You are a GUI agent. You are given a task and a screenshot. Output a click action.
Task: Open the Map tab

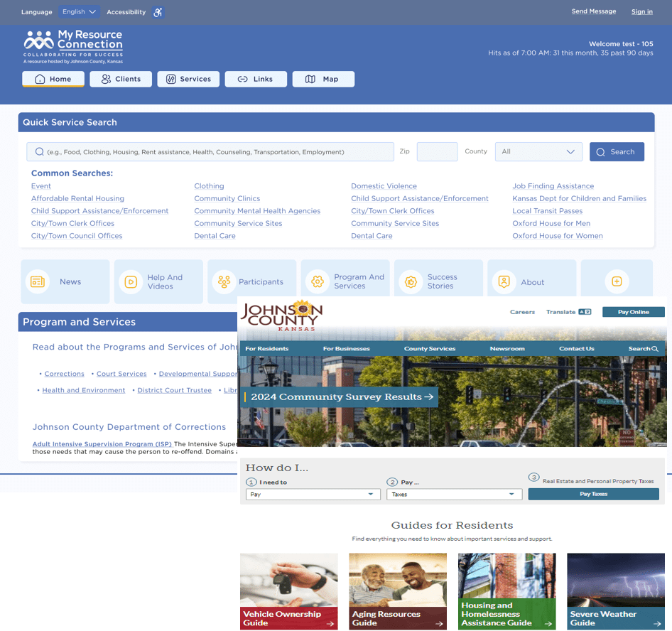(x=323, y=79)
